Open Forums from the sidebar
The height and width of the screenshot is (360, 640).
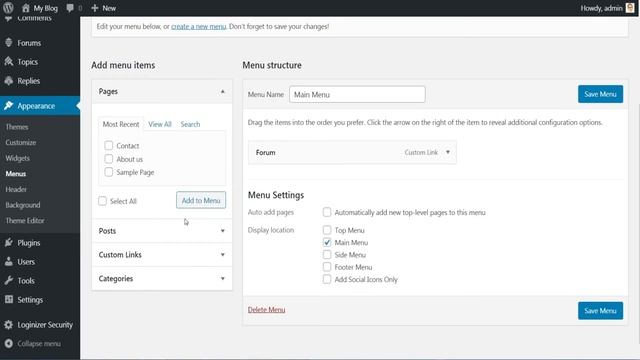tap(29, 43)
